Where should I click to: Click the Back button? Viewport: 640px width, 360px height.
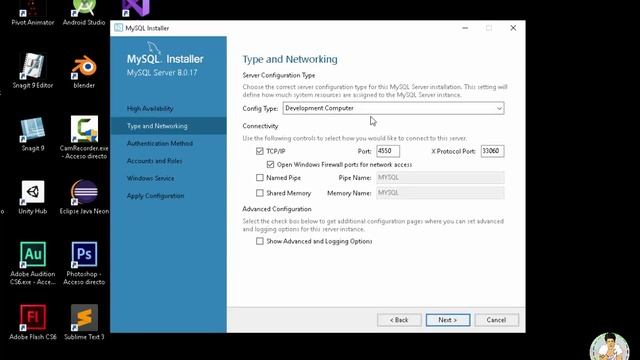[x=399, y=320]
